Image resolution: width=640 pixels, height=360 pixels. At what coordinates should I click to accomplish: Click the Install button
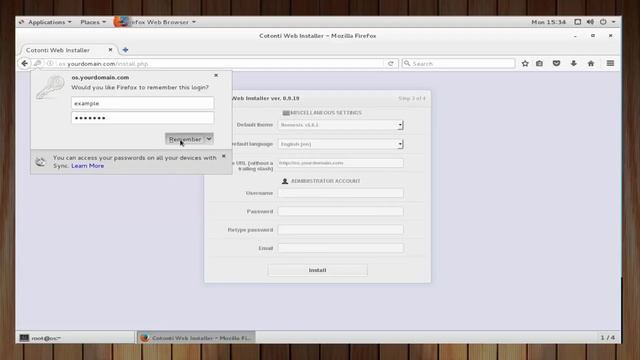pyautogui.click(x=318, y=270)
